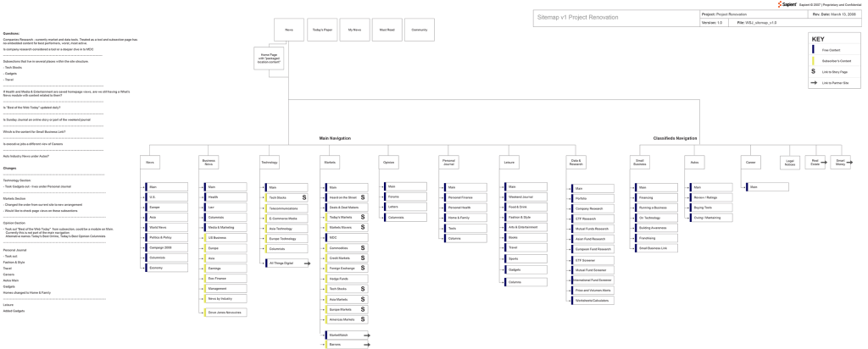This screenshot has height=349, width=868.
Task: Select the My News box
Action: [354, 30]
